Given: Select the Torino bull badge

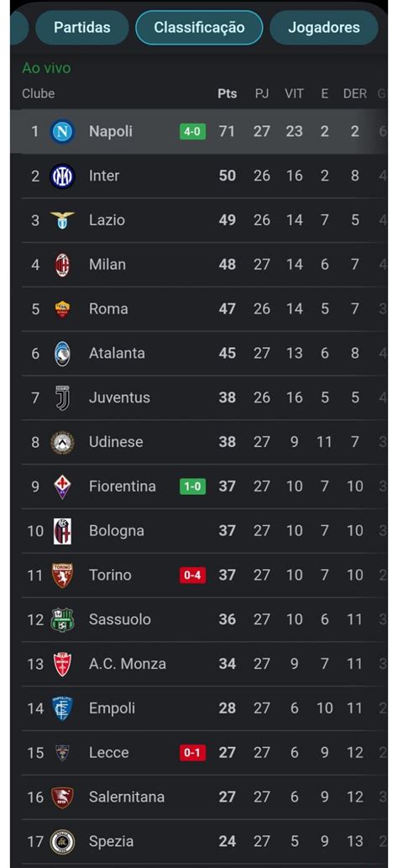Looking at the screenshot, I should point(62,575).
